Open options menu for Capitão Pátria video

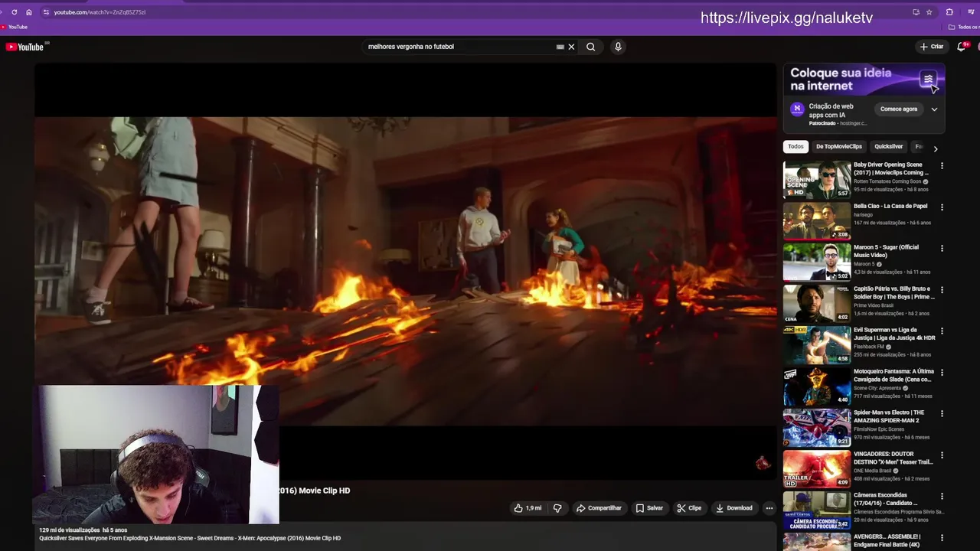[x=942, y=290]
